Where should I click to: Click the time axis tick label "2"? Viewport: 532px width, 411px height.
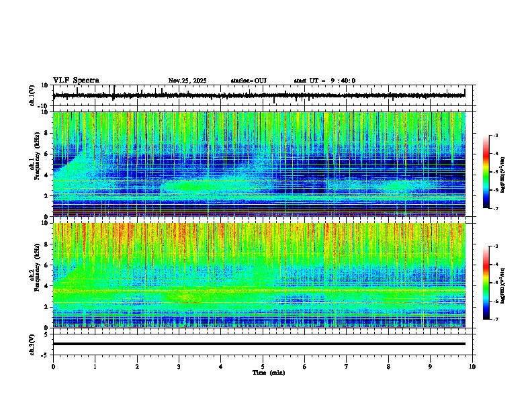[x=137, y=367]
